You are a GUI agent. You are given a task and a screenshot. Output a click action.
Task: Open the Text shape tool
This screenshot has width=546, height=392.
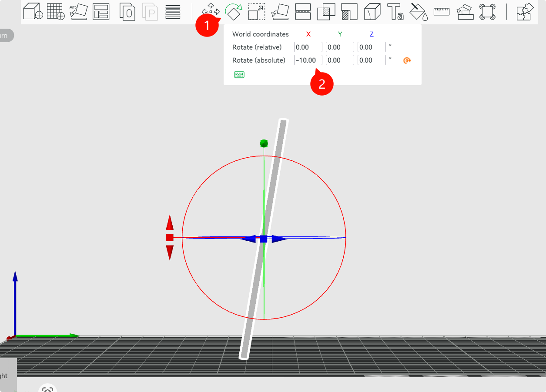click(x=395, y=12)
